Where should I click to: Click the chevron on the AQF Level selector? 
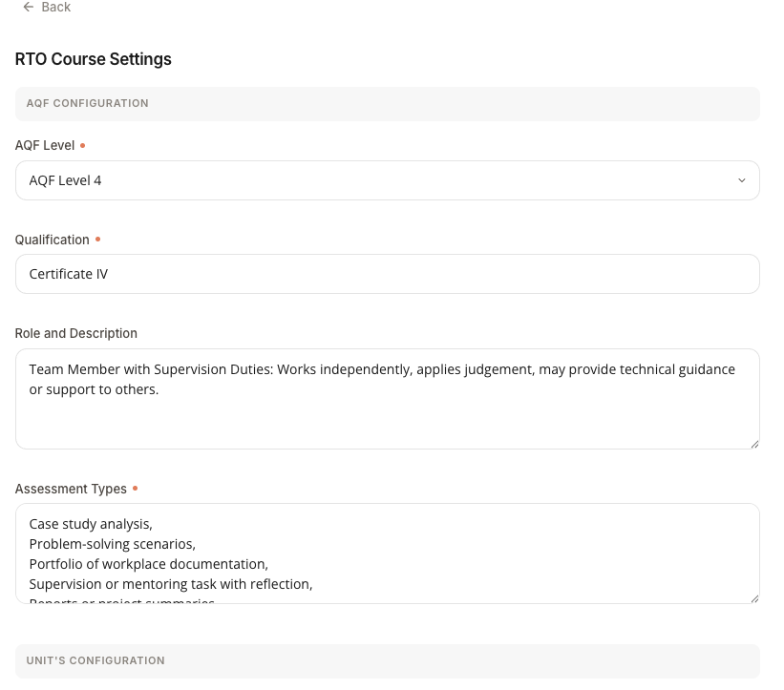point(742,179)
